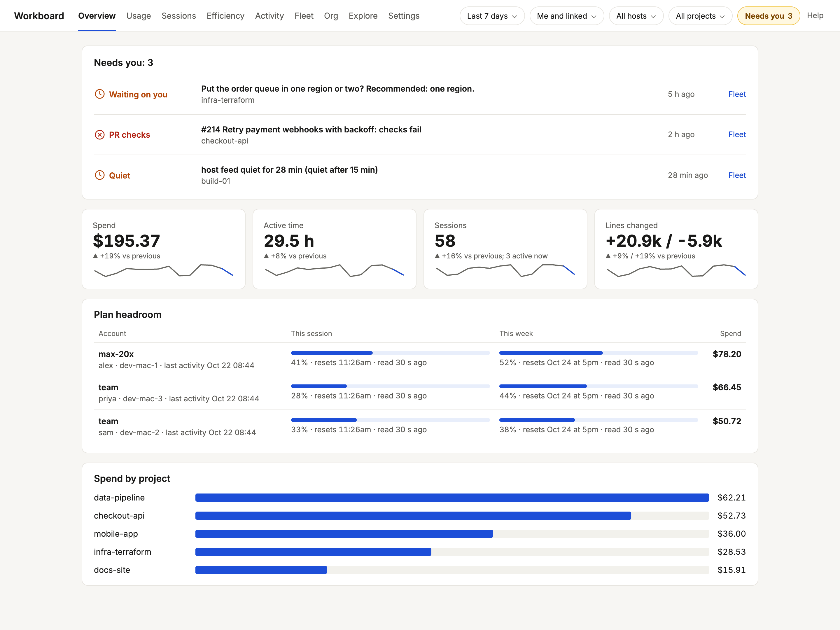Open the Last 7 days dropdown
Viewport: 840px width, 630px height.
tap(492, 16)
